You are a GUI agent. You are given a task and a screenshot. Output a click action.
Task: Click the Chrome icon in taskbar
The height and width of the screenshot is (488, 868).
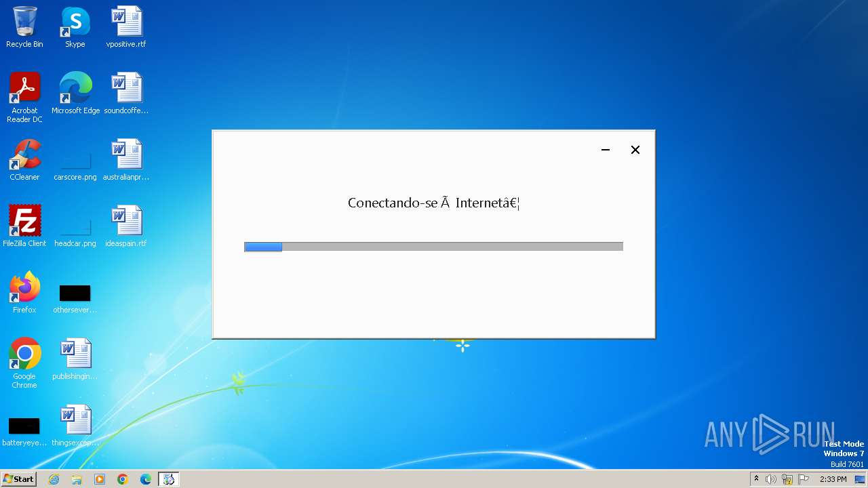click(x=123, y=479)
